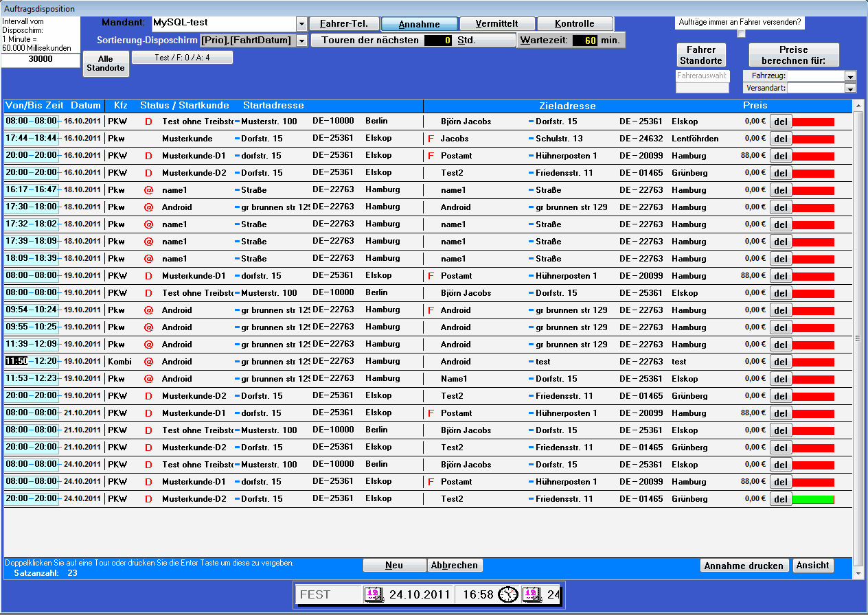Viewport: 868px width, 615px height.
Task: Click the green status bar in last row
Action: click(x=813, y=499)
